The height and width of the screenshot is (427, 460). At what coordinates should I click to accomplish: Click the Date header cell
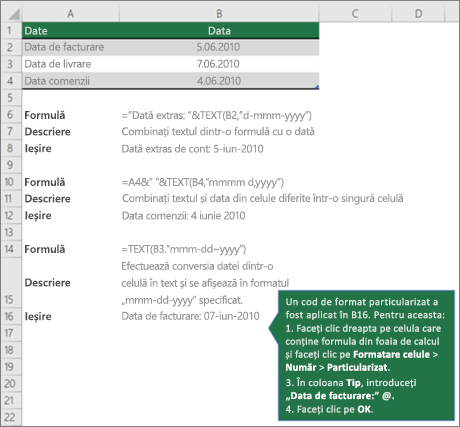pyautogui.click(x=70, y=31)
